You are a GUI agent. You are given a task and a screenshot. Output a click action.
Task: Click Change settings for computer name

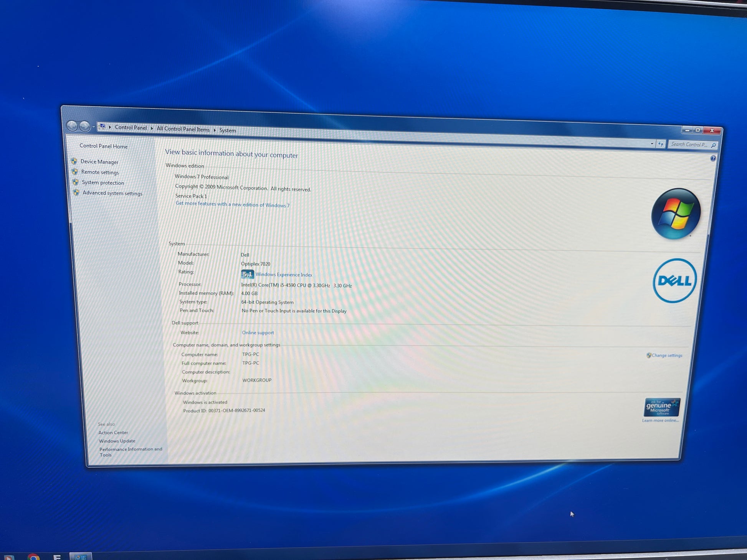click(666, 356)
